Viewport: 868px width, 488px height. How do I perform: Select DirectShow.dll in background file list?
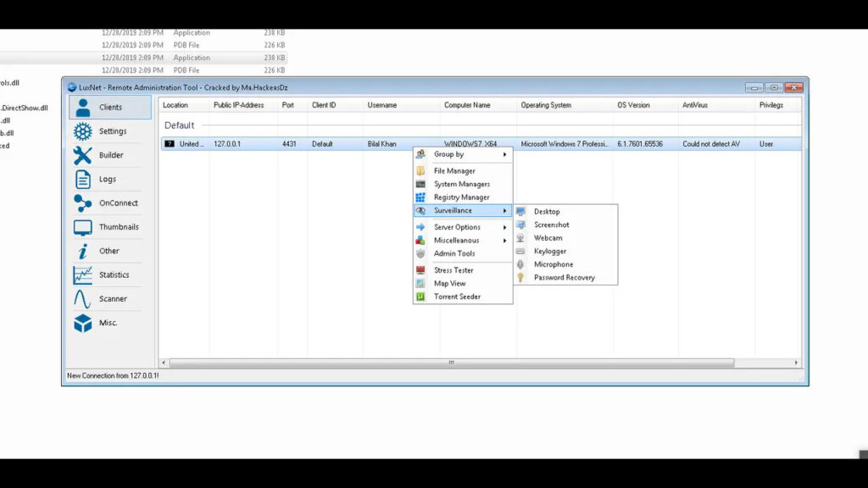(x=25, y=108)
